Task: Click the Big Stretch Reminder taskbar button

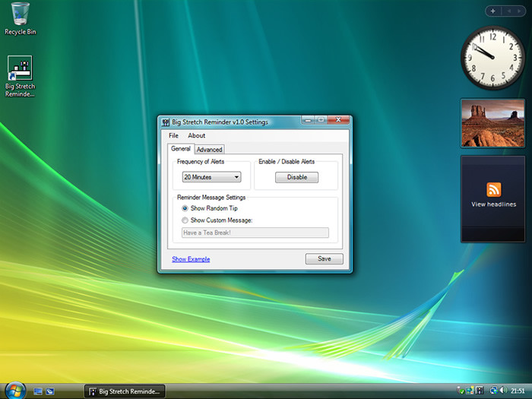Action: coord(125,391)
